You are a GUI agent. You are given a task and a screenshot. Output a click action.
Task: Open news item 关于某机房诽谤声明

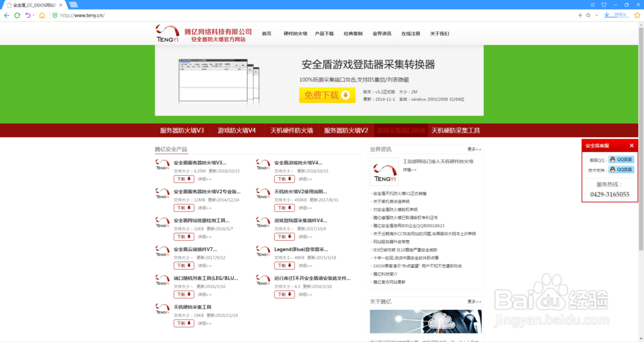391,202
